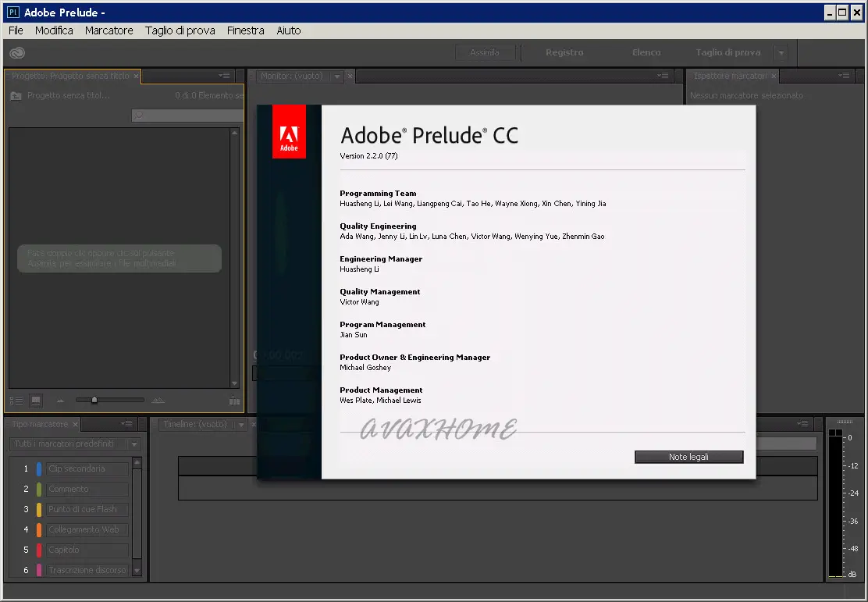Click the small mountains zoom-out icon
868x602 pixels.
tap(60, 401)
